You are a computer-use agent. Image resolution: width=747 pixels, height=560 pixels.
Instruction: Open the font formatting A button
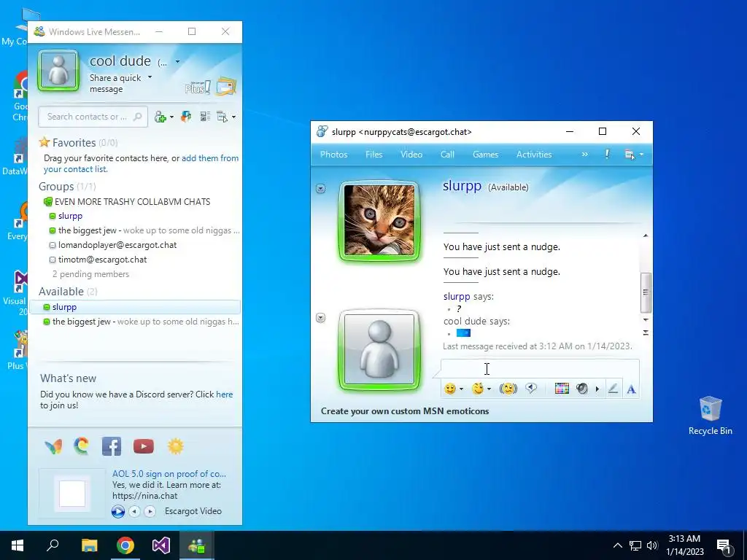[x=631, y=389]
